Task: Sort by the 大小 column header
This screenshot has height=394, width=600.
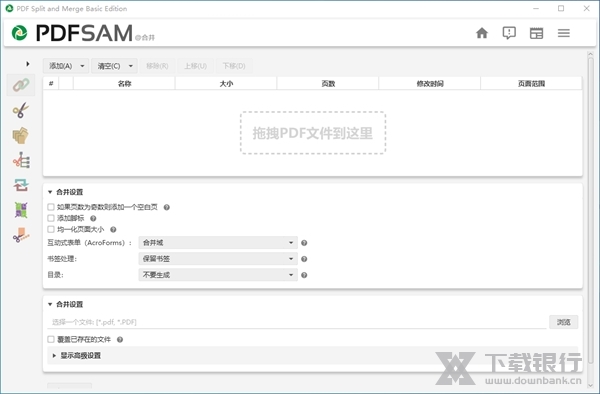Action: [x=226, y=83]
